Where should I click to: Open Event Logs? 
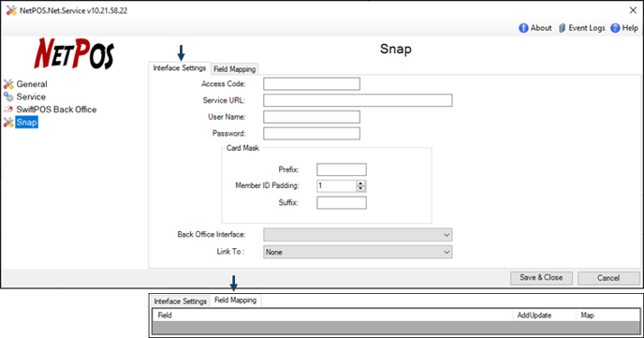(587, 28)
